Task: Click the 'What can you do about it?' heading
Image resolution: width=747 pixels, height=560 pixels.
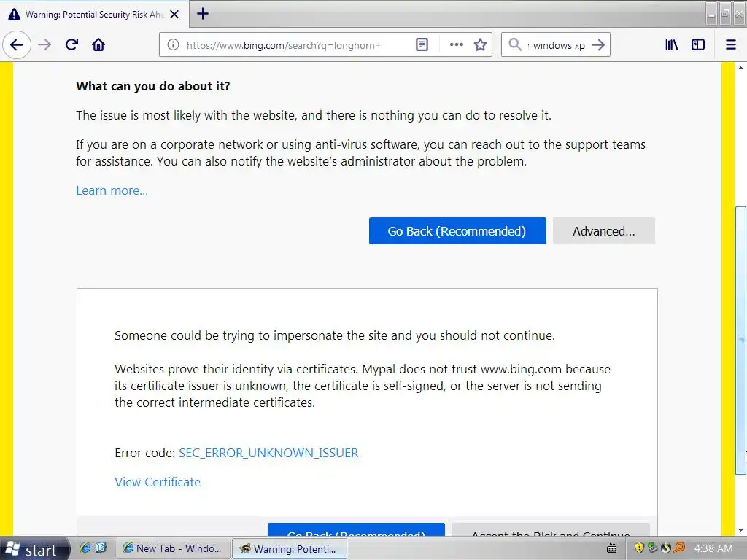Action: (x=153, y=86)
